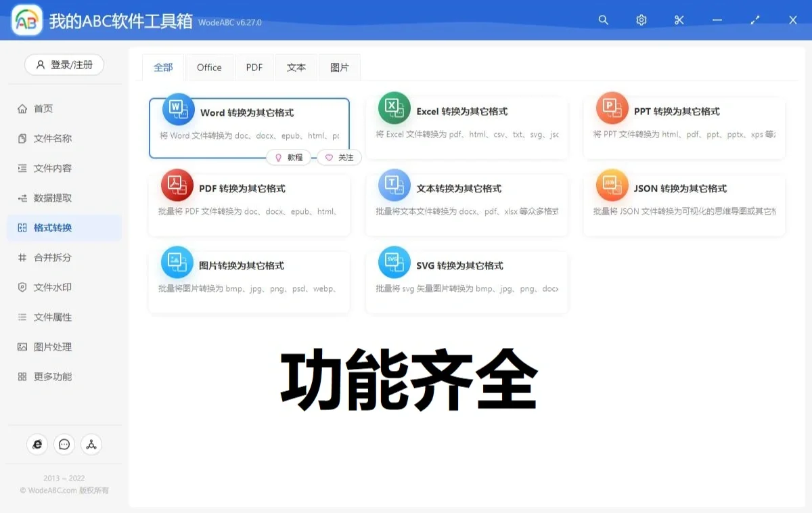Open the 教程 tutorial link
The image size is (812, 513).
tap(289, 157)
